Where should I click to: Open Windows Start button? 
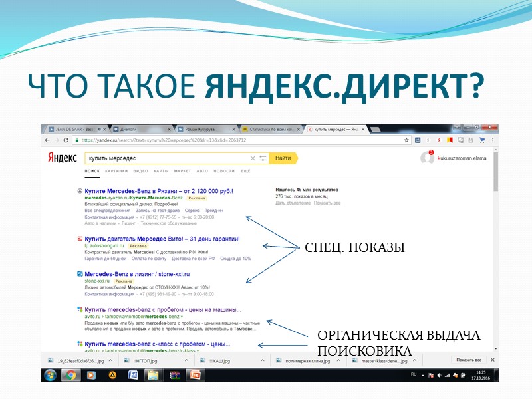(x=51, y=375)
